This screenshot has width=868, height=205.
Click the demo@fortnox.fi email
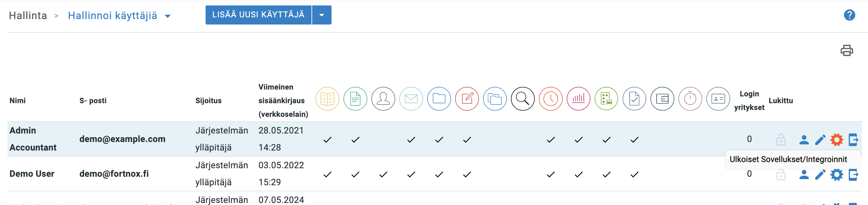[x=114, y=174]
